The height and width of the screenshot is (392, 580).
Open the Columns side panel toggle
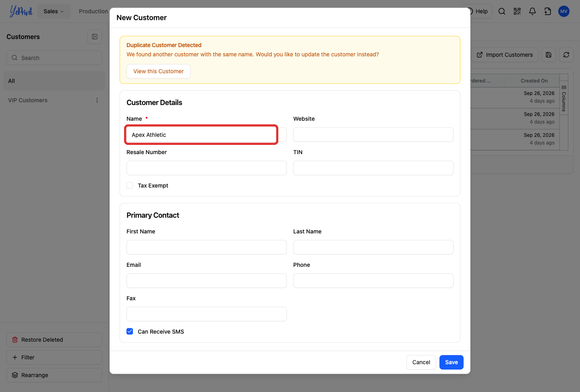point(564,98)
